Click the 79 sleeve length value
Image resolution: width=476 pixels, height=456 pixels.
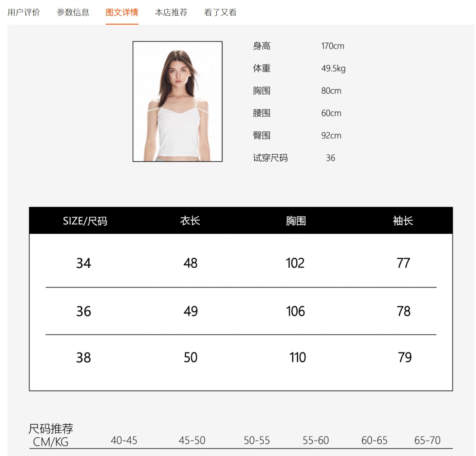405,358
